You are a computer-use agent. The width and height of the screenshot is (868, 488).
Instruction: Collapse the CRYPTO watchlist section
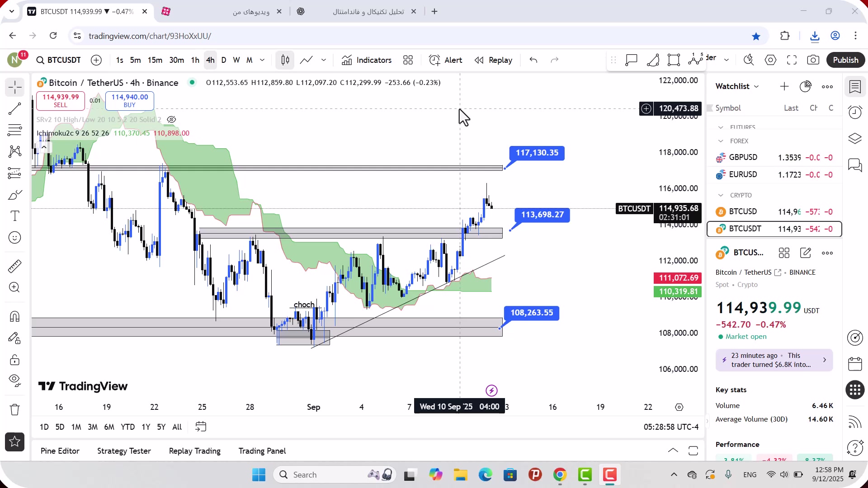click(721, 196)
